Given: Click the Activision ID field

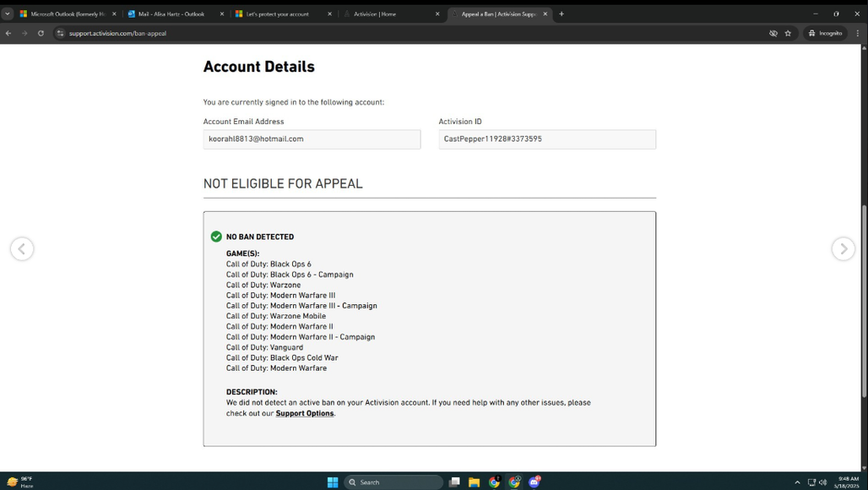Looking at the screenshot, I should click(x=547, y=139).
